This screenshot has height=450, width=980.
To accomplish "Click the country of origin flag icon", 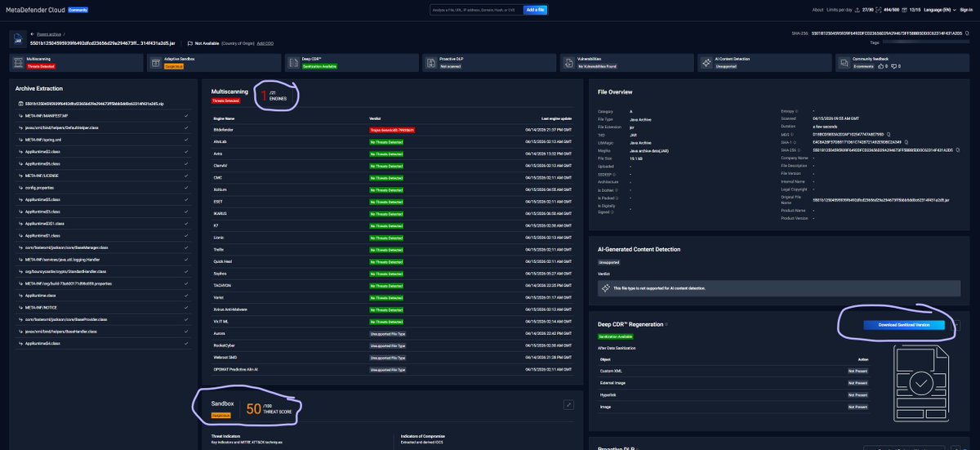I will [x=189, y=42].
